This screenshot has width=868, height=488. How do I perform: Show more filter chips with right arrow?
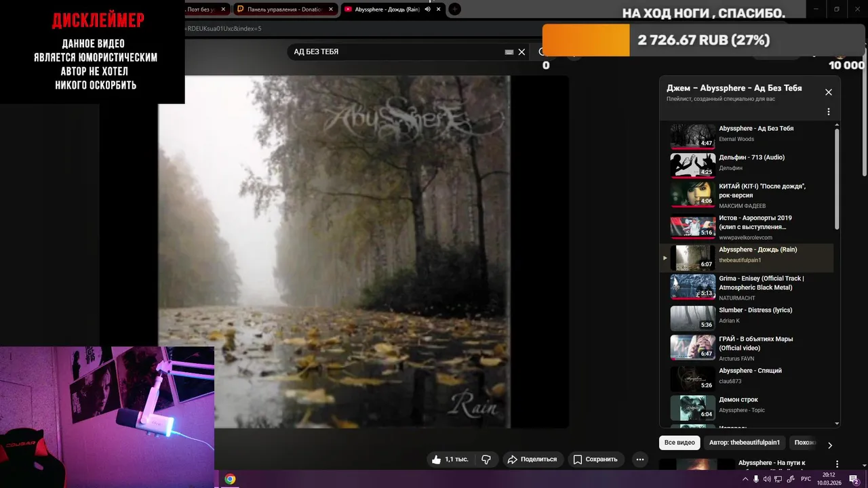829,445
